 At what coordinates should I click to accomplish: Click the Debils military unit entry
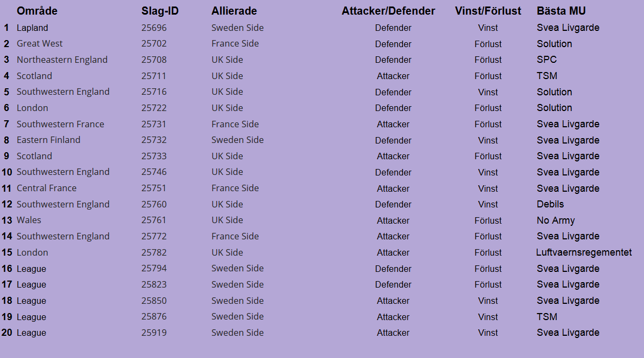(550, 204)
